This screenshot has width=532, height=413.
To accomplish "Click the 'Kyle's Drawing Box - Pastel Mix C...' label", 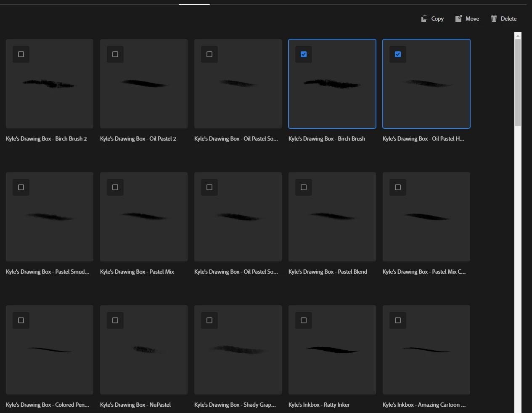I will (424, 272).
